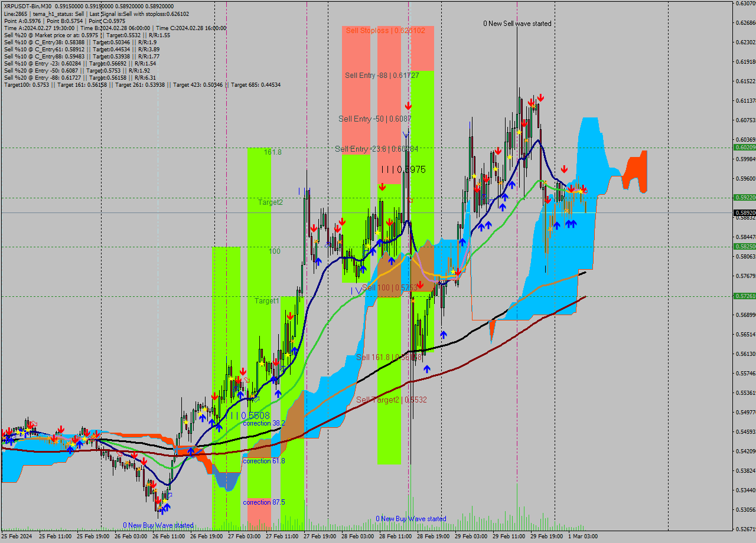756x543 pixels.
Task: Click the 'Sell %10 @ Entry -23' line
Action: (x=80, y=63)
